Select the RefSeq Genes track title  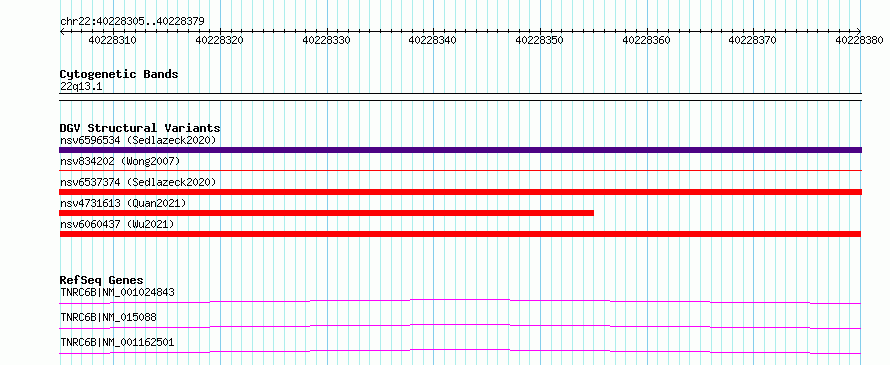[102, 280]
